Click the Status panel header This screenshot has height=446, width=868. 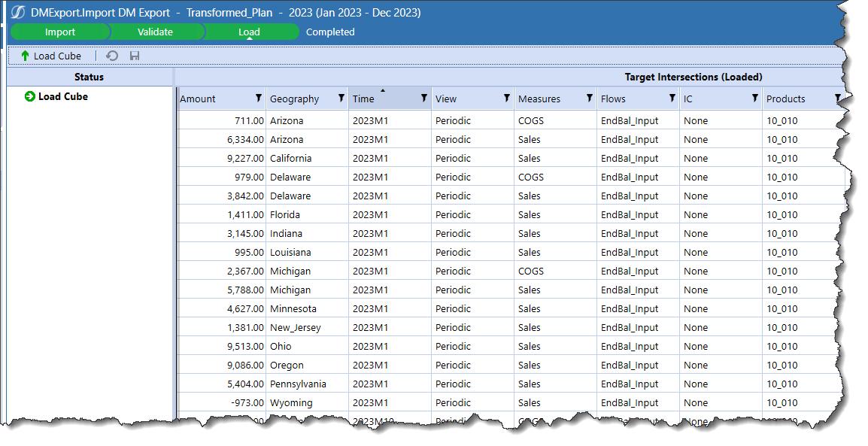tap(89, 77)
